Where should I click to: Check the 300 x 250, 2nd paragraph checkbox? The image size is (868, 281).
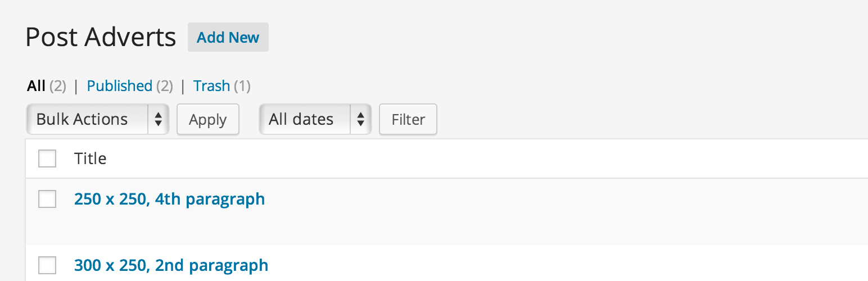(x=47, y=265)
